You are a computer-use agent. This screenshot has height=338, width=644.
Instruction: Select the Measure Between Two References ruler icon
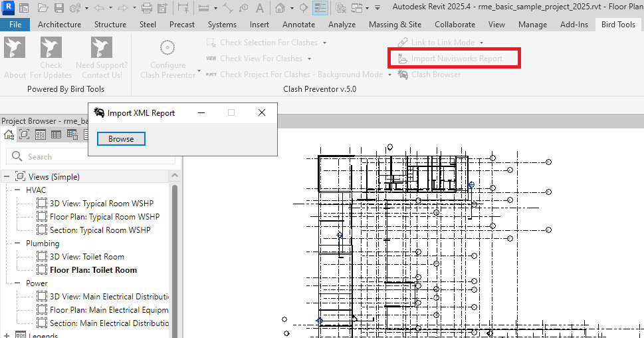(204, 8)
